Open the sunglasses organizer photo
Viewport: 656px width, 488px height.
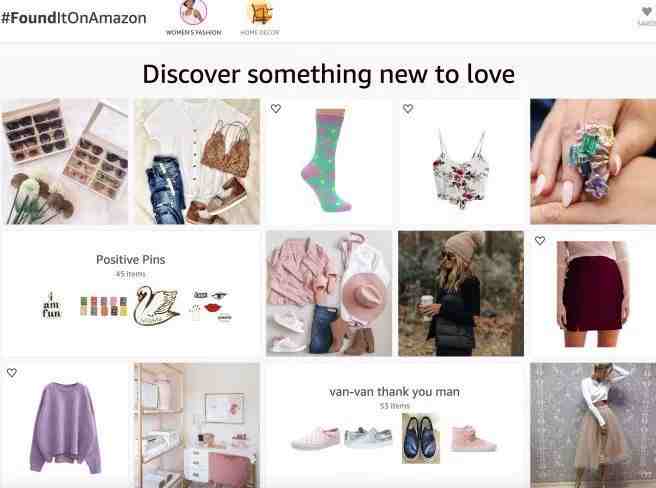pos(64,161)
